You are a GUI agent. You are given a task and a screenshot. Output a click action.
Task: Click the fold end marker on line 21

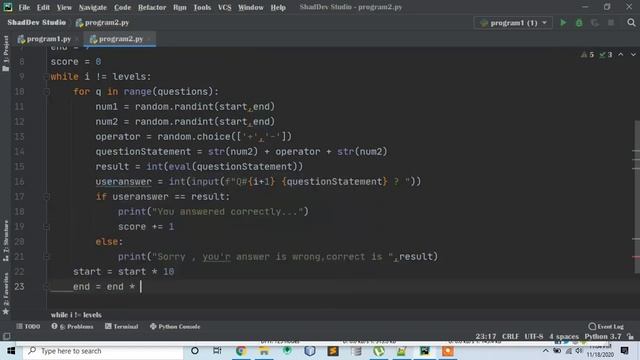[46, 257]
